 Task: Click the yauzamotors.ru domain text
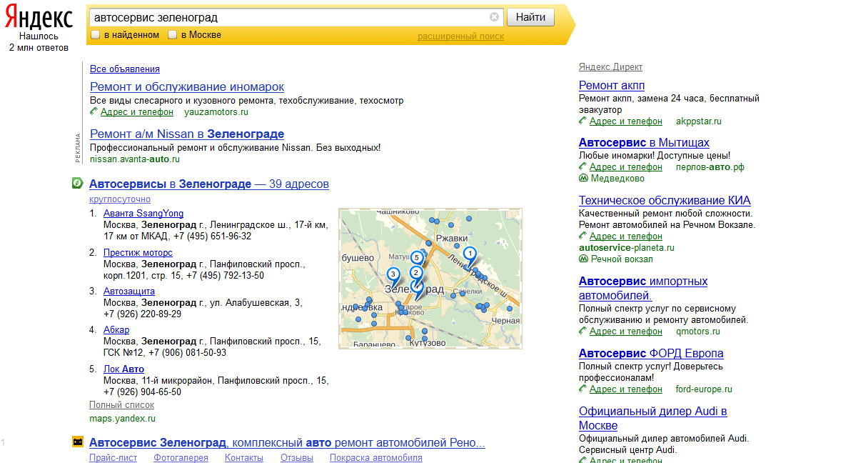[216, 112]
